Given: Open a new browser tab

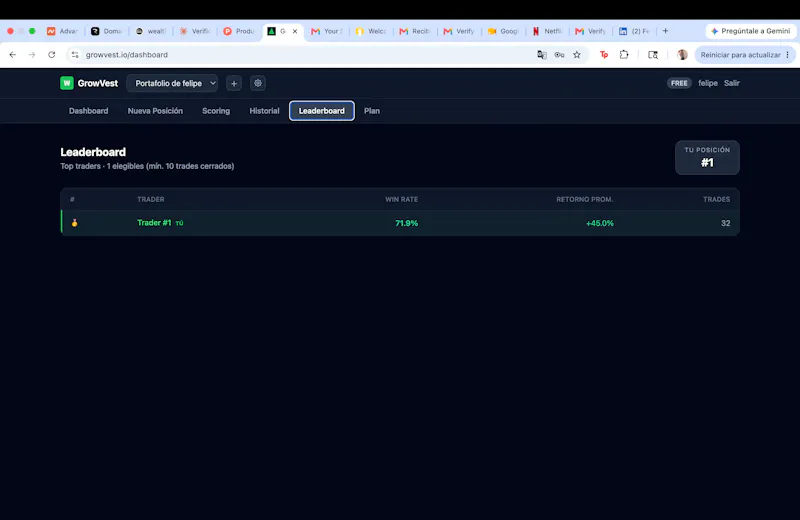Looking at the screenshot, I should coord(665,31).
